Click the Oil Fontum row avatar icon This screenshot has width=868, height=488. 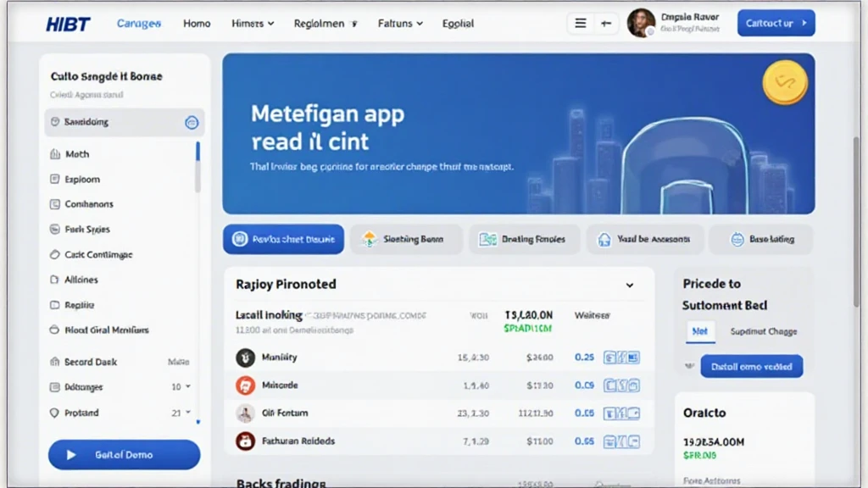(245, 413)
